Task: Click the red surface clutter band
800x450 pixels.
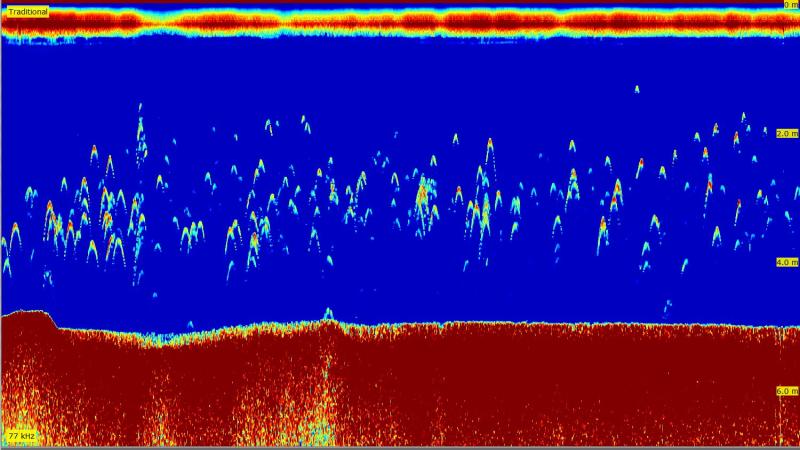Action: (400, 22)
